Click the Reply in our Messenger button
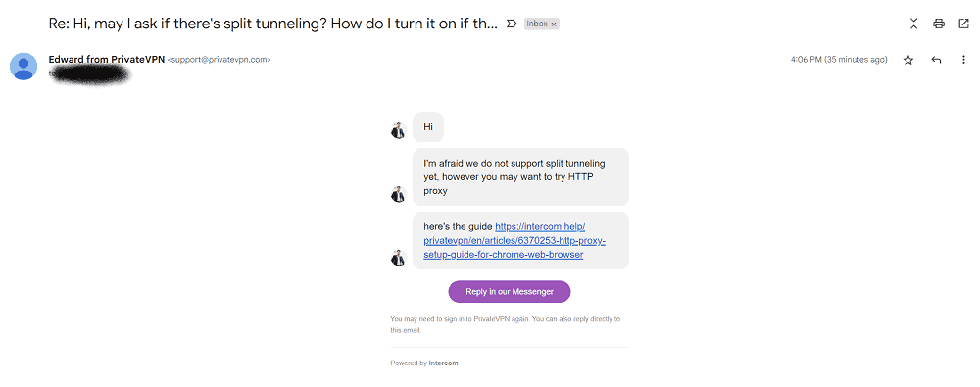980x387 pixels. point(510,291)
